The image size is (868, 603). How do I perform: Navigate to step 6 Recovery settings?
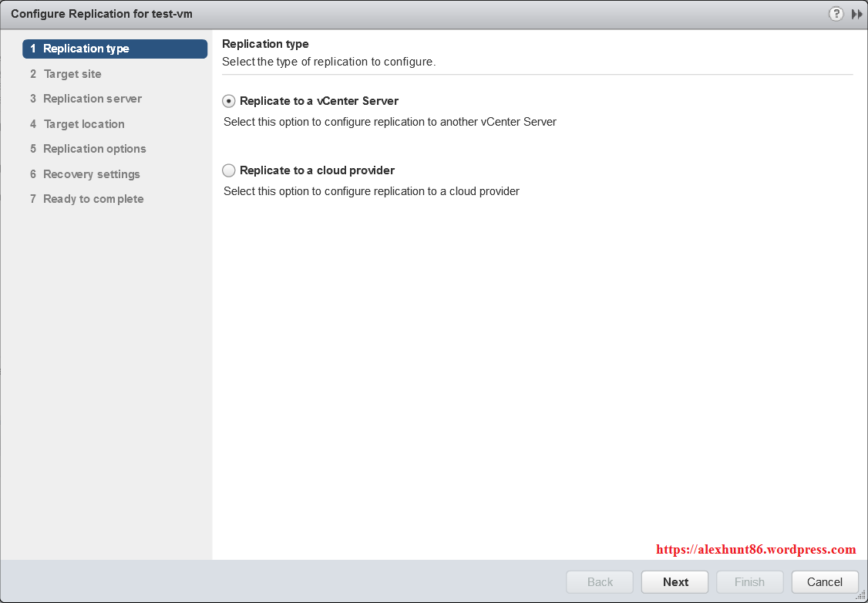pos(91,174)
